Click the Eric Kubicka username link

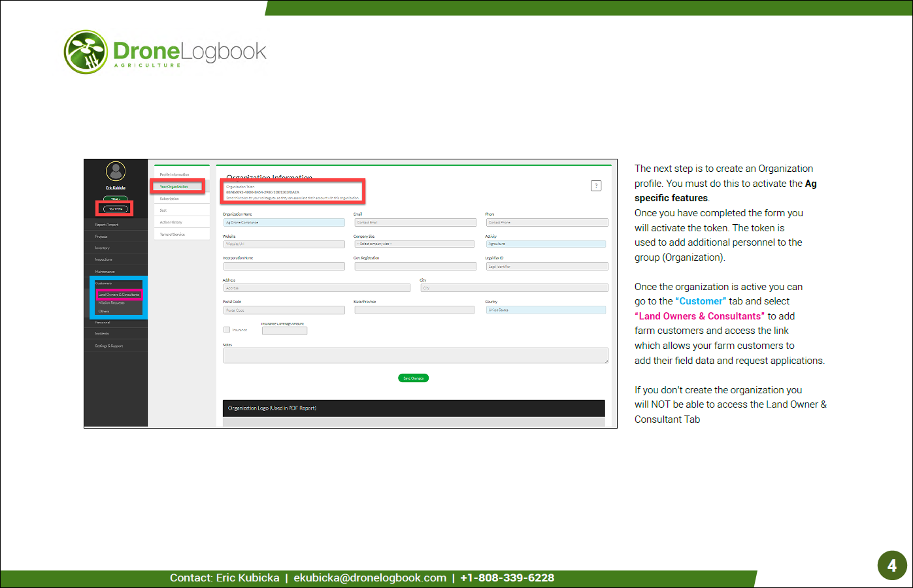116,188
